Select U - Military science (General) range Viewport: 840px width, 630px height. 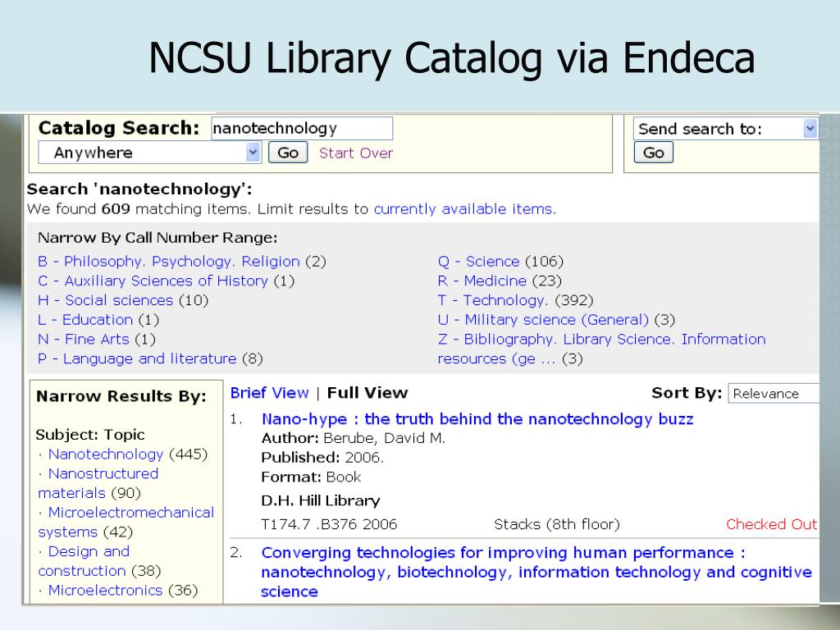click(543, 320)
